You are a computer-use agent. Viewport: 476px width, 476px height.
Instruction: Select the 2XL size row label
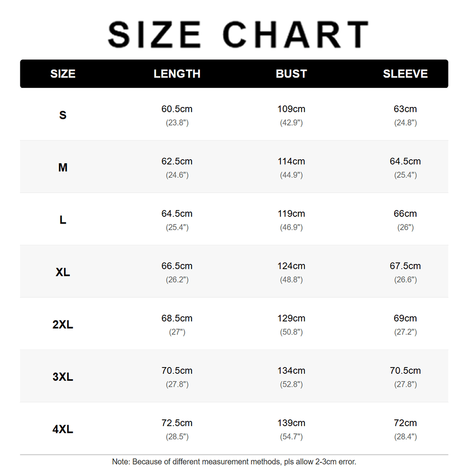tap(63, 324)
